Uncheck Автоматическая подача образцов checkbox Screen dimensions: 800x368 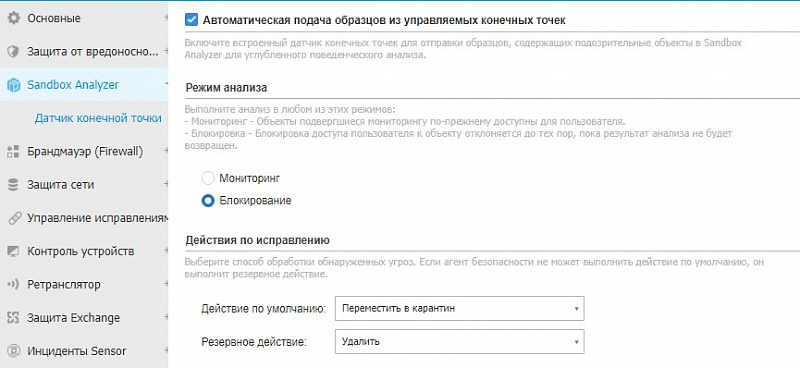pos(191,20)
